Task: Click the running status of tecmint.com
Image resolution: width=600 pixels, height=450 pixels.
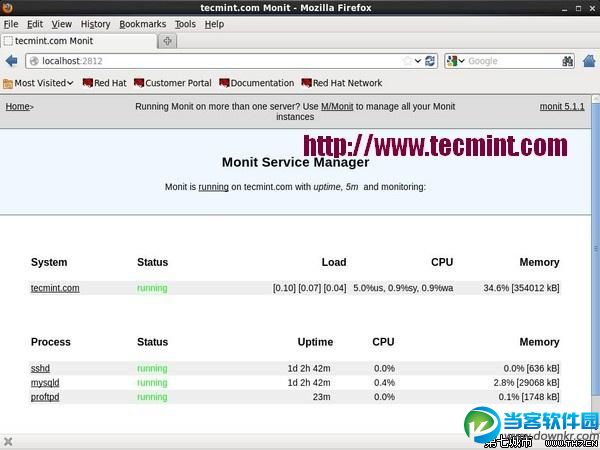Action: tap(152, 288)
